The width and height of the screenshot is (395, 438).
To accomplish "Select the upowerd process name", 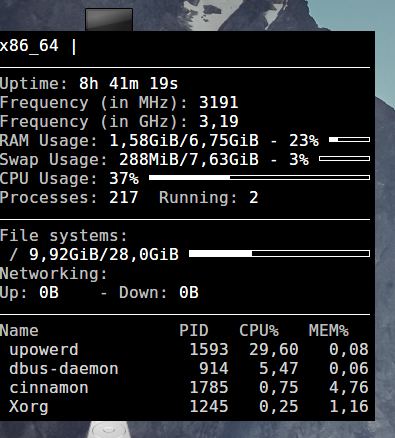I will click(44, 350).
